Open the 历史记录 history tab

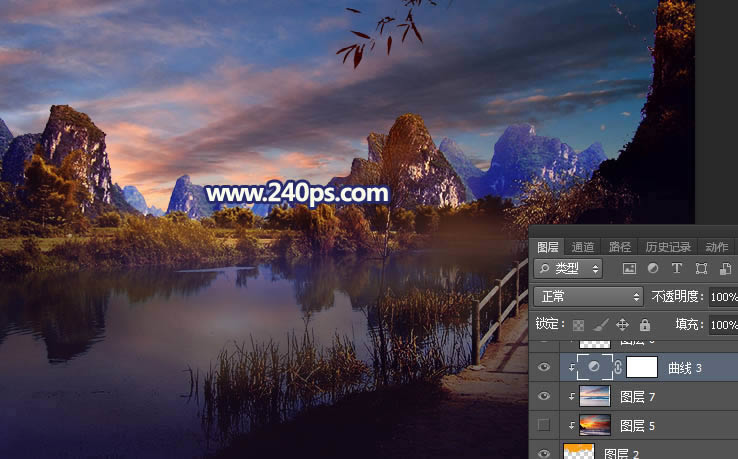(667, 247)
